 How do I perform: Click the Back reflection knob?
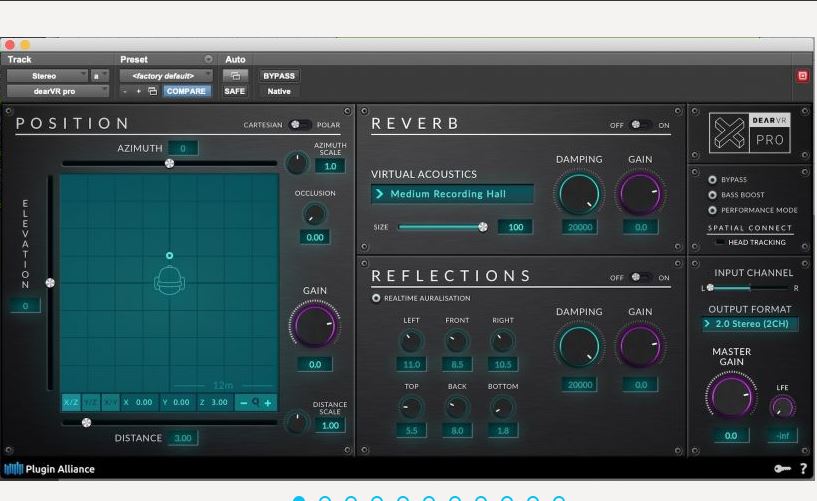[x=457, y=408]
